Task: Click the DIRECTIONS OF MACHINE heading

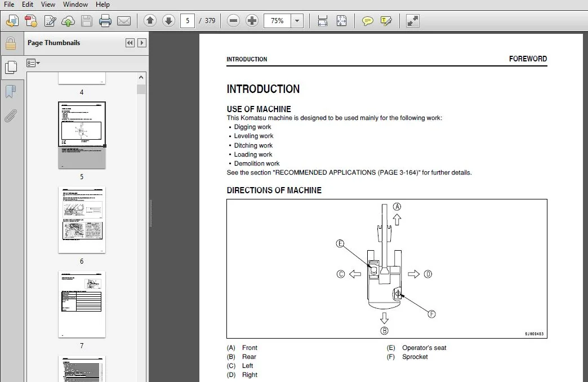Action: click(274, 190)
